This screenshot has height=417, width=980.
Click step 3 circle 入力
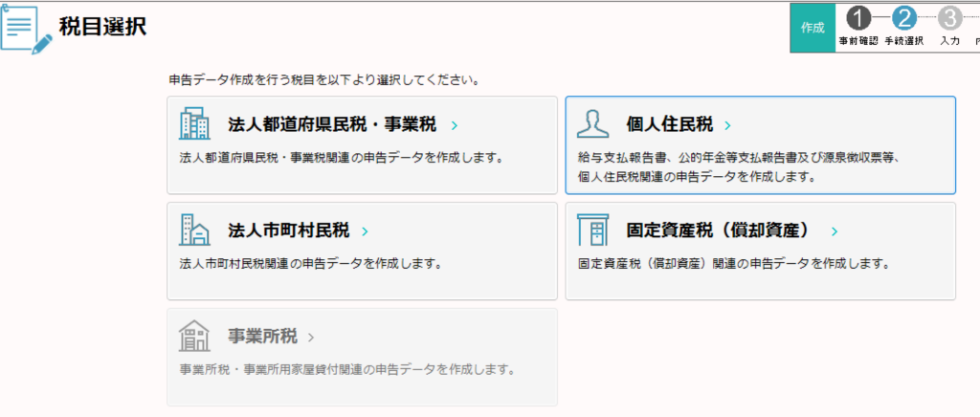coord(948,19)
